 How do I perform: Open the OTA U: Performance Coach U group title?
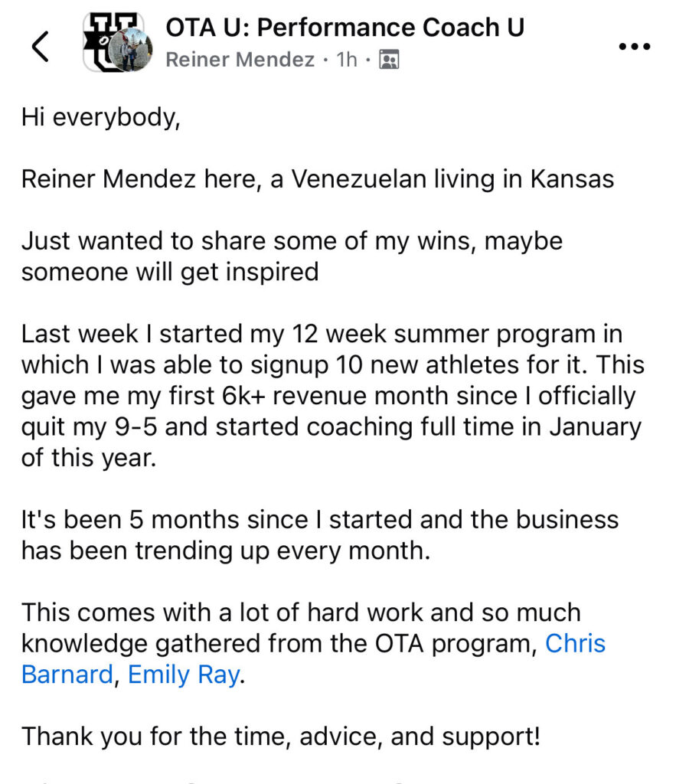[x=345, y=28]
